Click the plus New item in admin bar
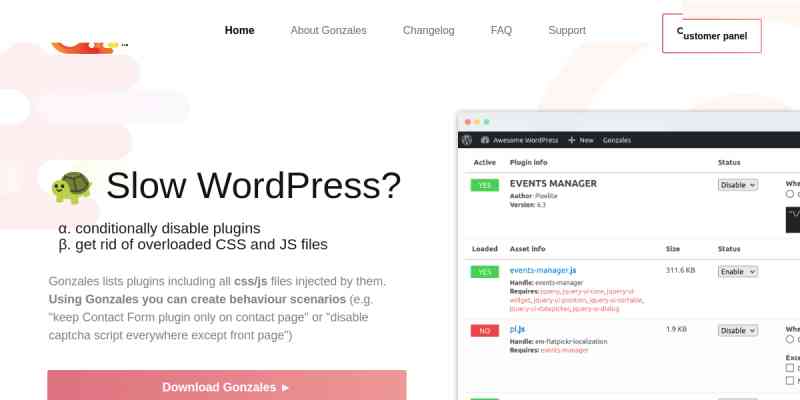Viewport: 800px width, 400px height. (580, 140)
